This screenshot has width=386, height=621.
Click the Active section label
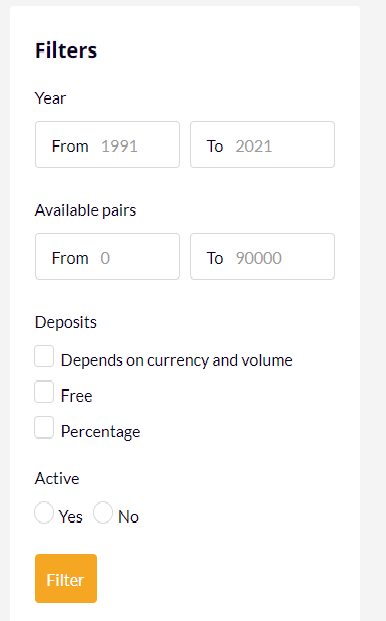click(57, 478)
